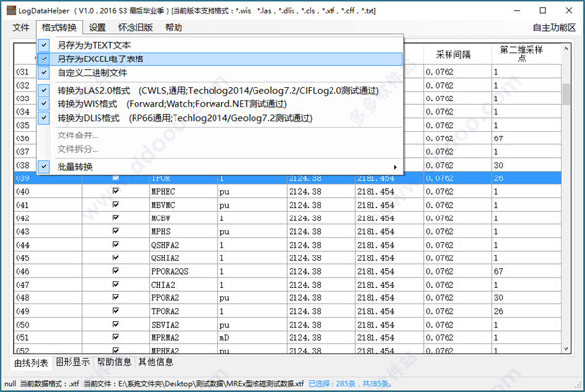Viewport: 585px width, 392px height.
Task: Toggle the checkbox for row 040 MPHEC
Action: pyautogui.click(x=116, y=191)
